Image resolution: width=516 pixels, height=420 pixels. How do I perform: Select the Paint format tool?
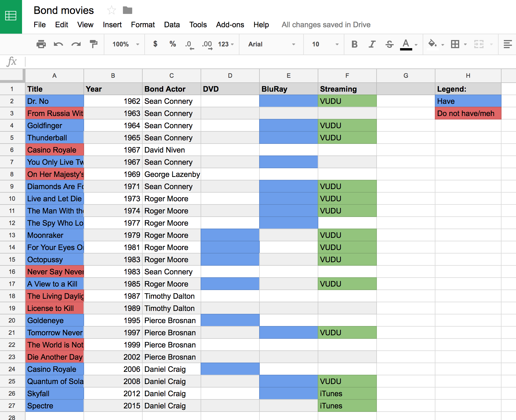tap(93, 44)
